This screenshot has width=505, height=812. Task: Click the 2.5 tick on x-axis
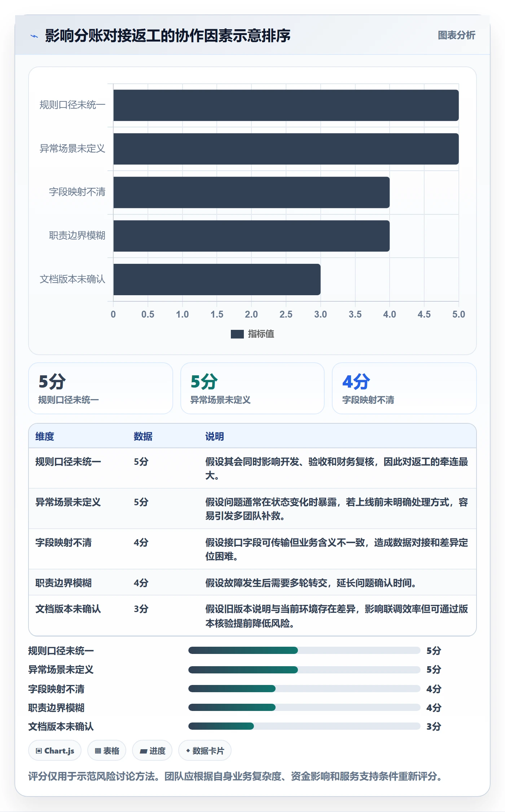tap(286, 314)
